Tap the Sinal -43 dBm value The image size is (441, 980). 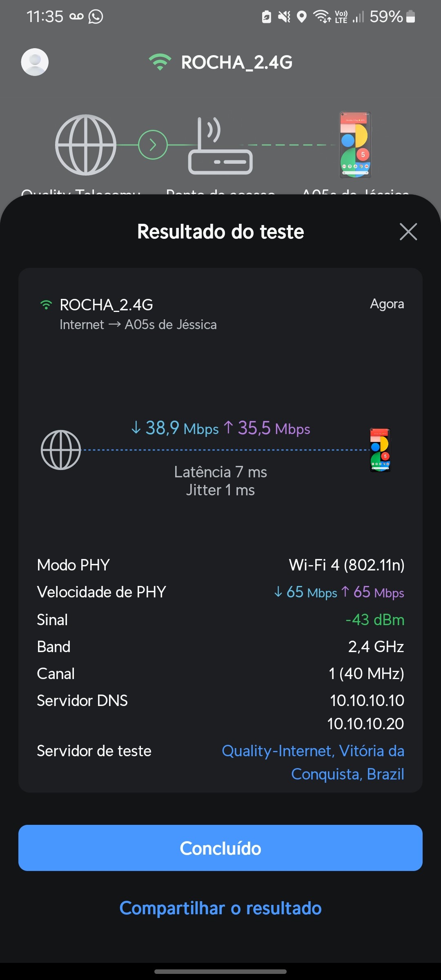tap(375, 620)
